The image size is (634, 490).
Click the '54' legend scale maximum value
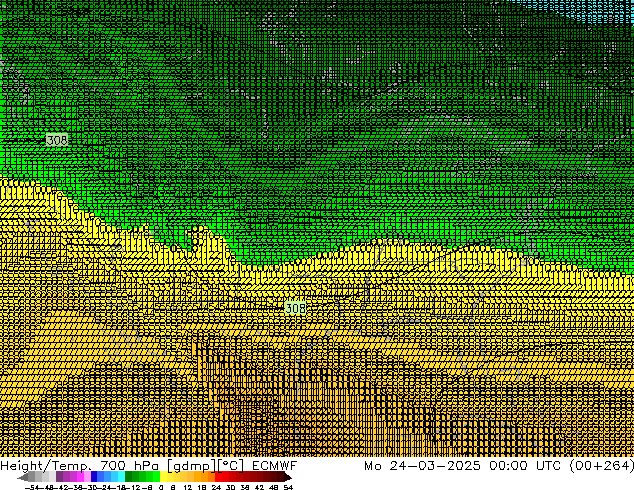(288, 488)
